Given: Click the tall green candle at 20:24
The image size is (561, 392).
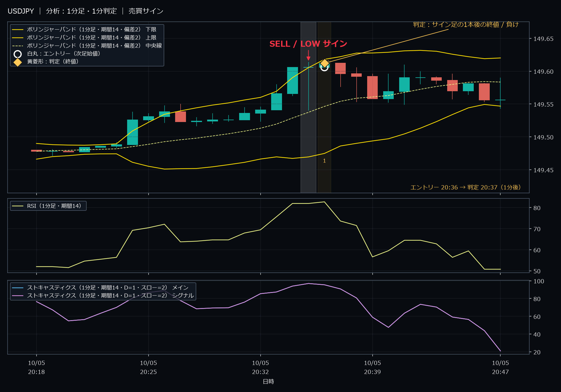Looking at the screenshot, I should tap(132, 132).
